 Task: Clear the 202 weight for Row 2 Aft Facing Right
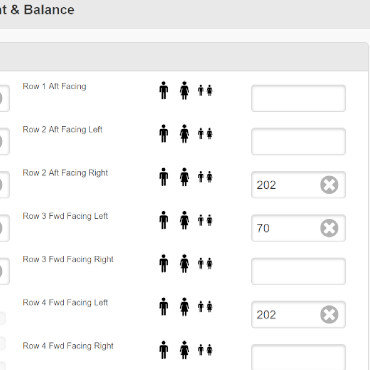coord(329,185)
